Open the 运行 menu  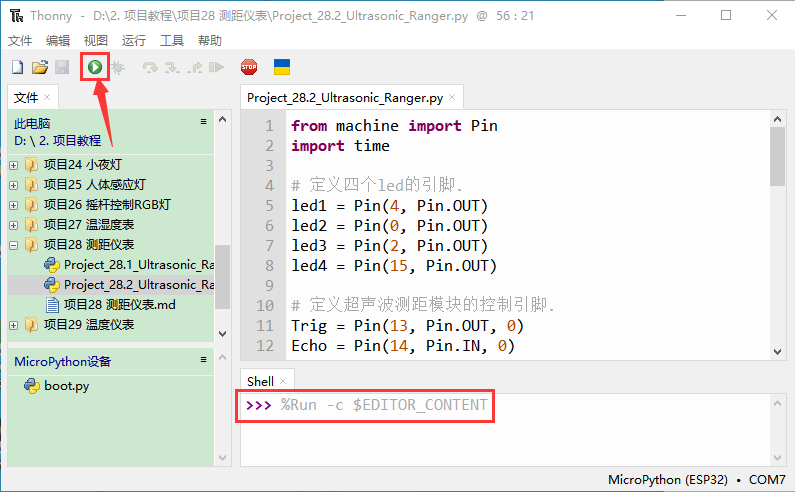click(x=133, y=41)
